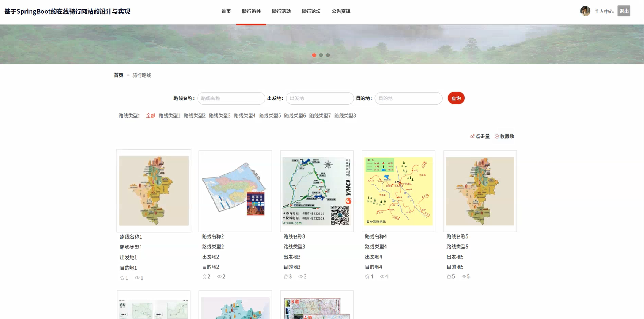Click the red 查询 search button
Viewport: 644px width, 319px height.
456,98
